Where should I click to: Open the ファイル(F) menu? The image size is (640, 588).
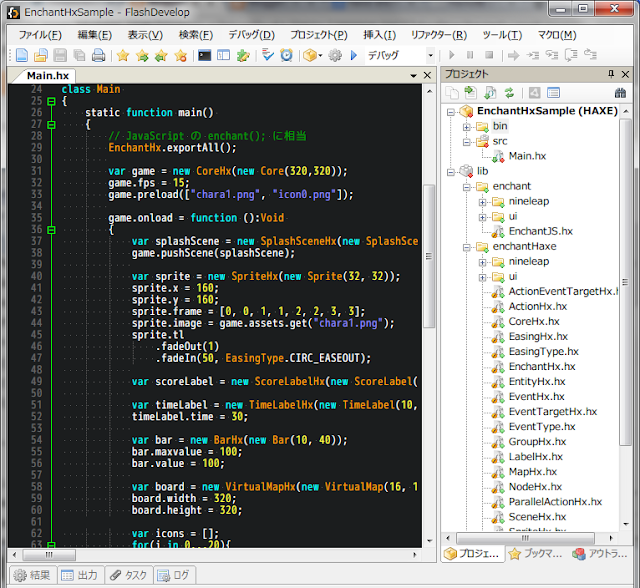coord(40,35)
